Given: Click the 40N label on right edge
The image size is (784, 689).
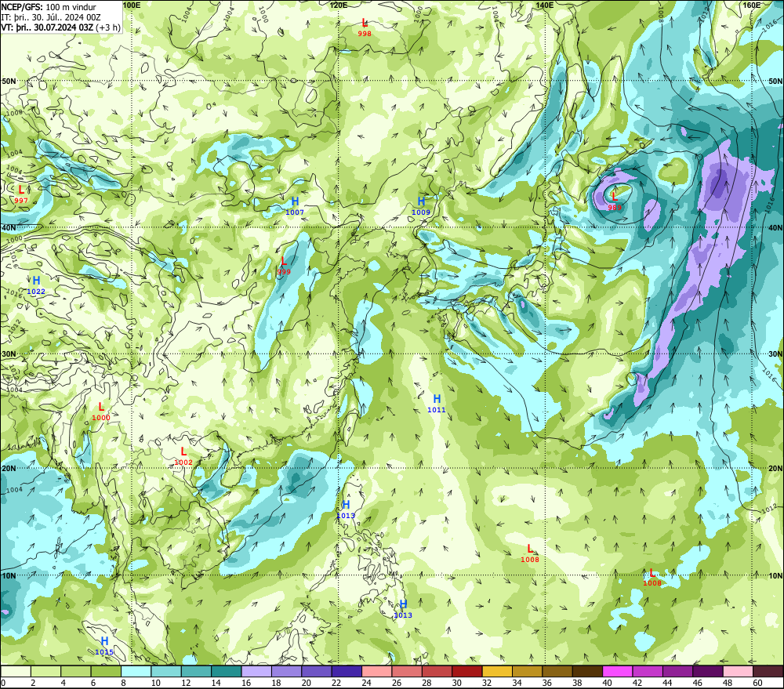Looking at the screenshot, I should click(775, 227).
